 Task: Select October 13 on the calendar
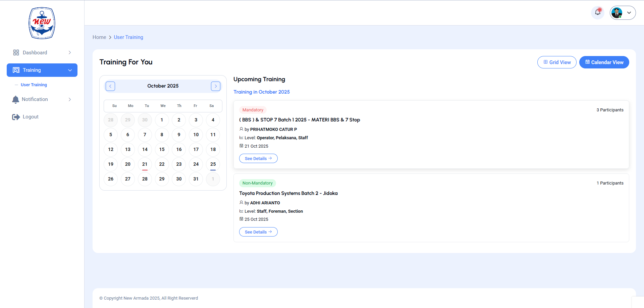(x=128, y=150)
